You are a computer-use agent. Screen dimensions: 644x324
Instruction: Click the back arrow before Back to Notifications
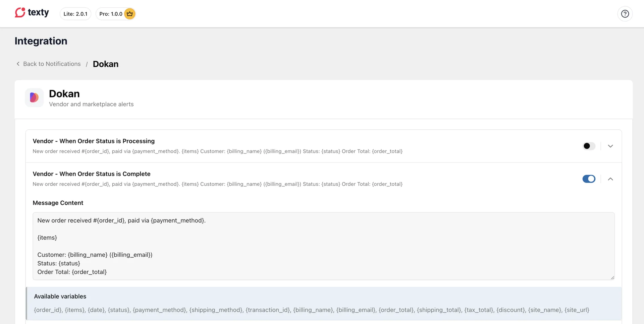(18, 64)
